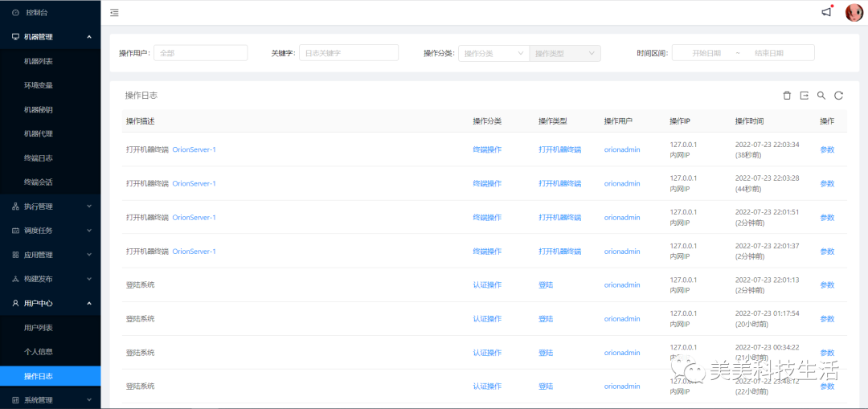Click the refresh icon in the log toolbar
This screenshot has width=868, height=409.
pos(838,96)
